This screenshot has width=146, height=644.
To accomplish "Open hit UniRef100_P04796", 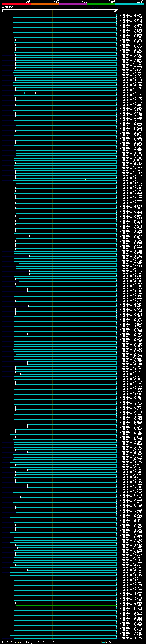I will click(131, 30).
